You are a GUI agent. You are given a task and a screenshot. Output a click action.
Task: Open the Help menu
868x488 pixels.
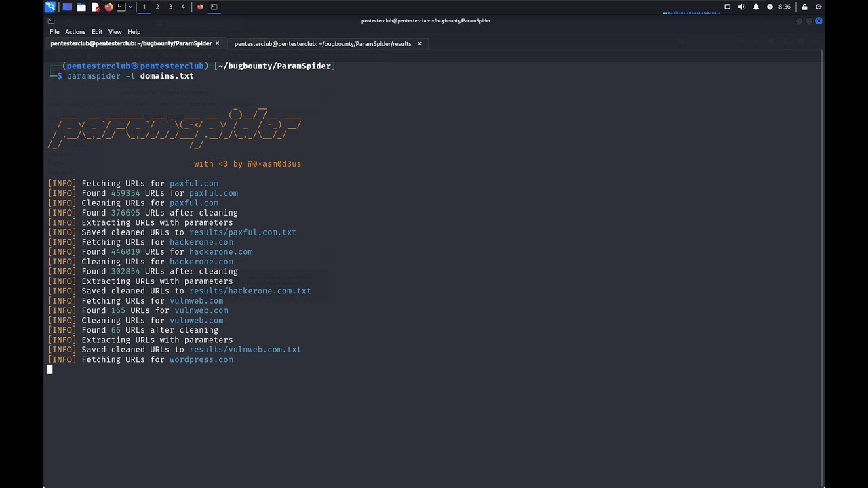coord(134,32)
